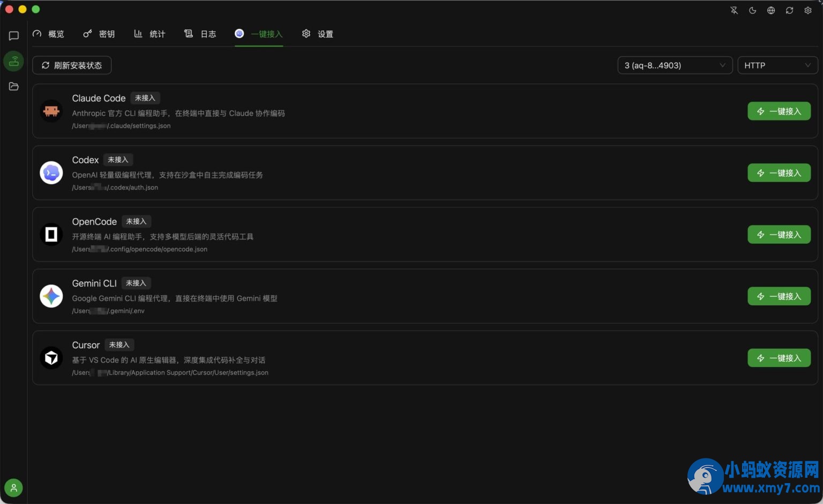The height and width of the screenshot is (504, 823).
Task: Open the key selector 3 (aq-8...4903) dropdown
Action: (675, 65)
